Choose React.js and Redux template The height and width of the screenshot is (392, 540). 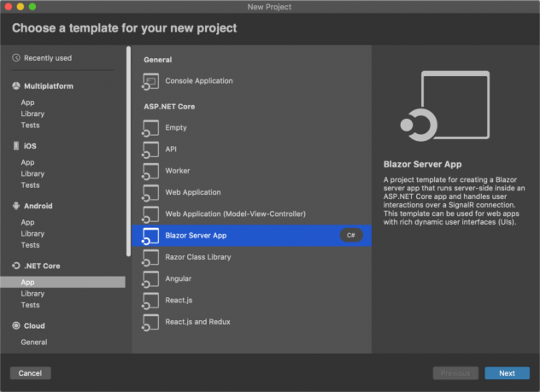click(x=197, y=322)
